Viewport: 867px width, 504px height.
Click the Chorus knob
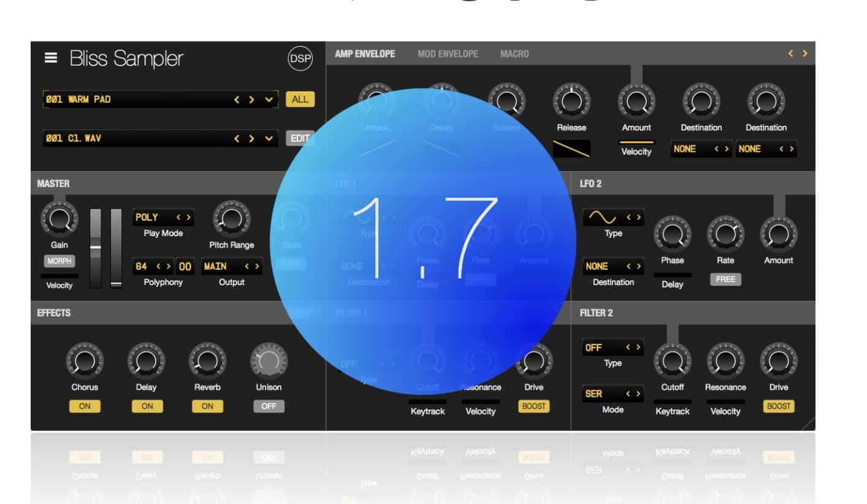85,361
